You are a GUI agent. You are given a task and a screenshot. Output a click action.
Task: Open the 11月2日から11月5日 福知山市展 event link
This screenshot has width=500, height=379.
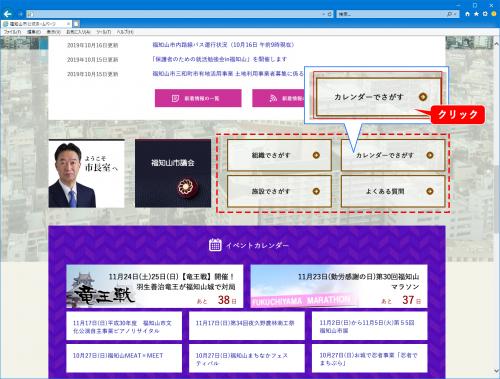tap(369, 326)
